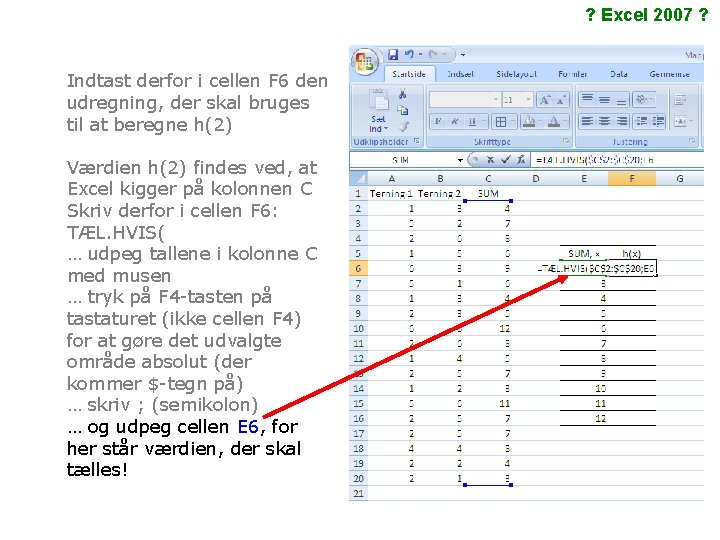Select cell F6 containing the TÆL.HVIS formula

tap(632, 268)
